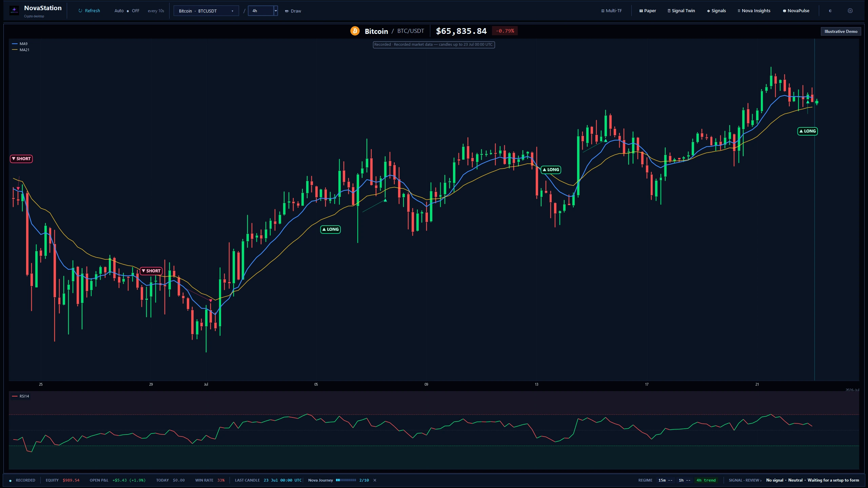This screenshot has width=868, height=488.
Task: Click the 21 date axis label
Action: click(757, 384)
